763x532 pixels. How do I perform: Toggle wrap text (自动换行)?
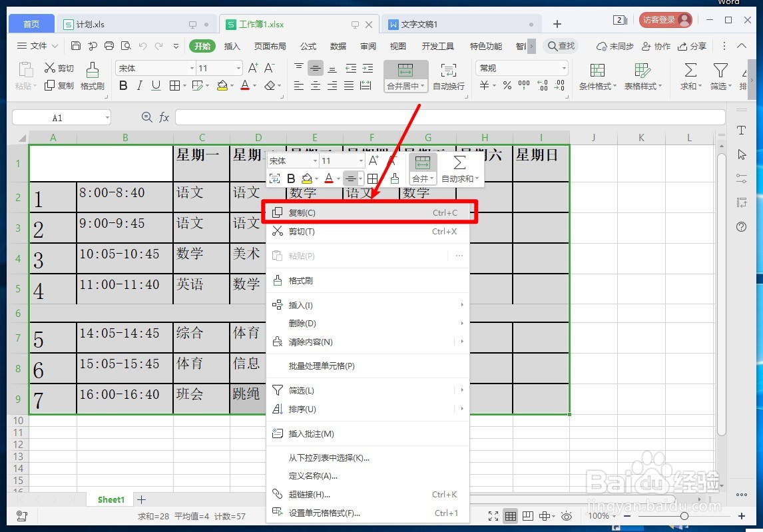447,75
